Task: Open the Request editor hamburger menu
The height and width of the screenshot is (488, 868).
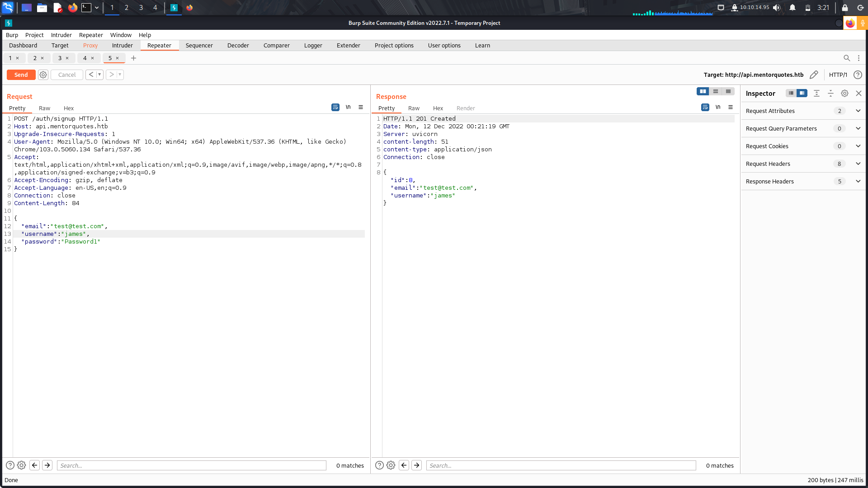Action: pos(361,107)
